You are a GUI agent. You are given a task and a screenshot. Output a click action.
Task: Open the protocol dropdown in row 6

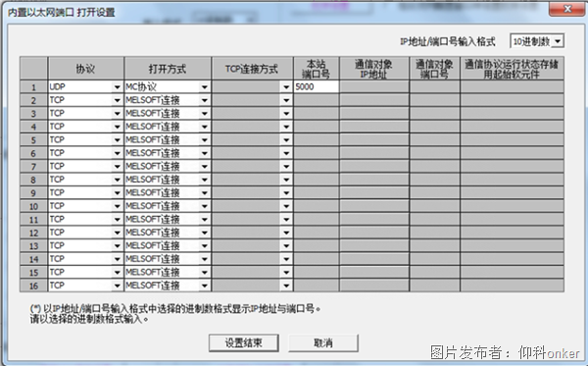tap(117, 153)
